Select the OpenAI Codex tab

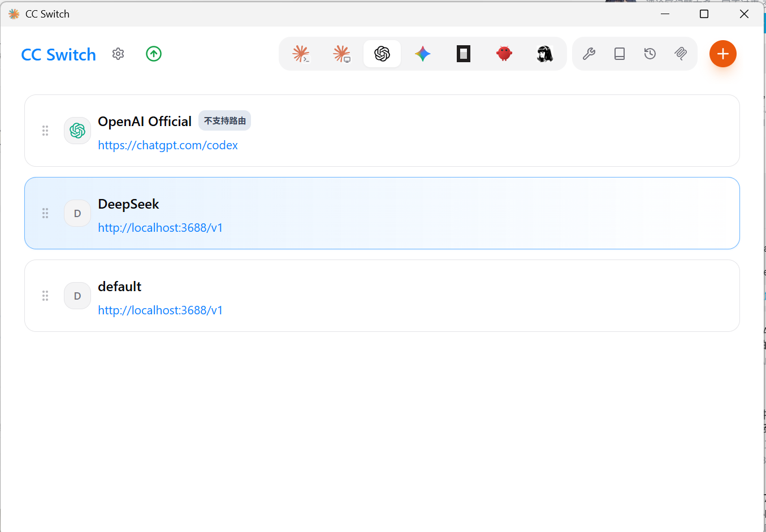pos(382,54)
